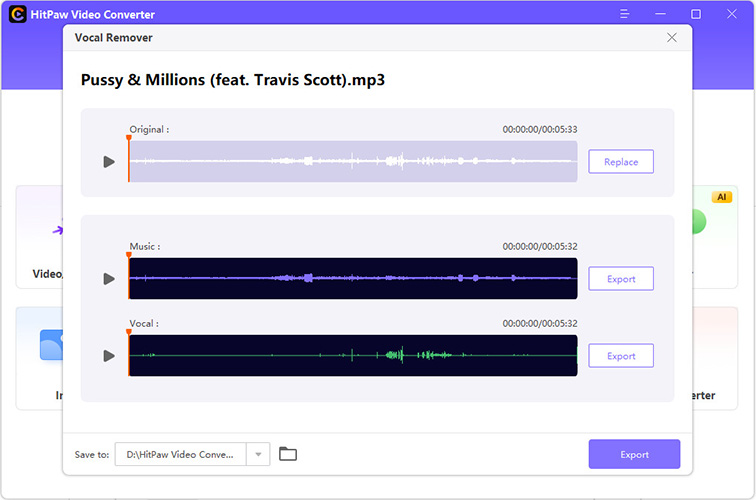Seek within the Music waveform
Screen dimensions: 756x500
[x=353, y=279]
